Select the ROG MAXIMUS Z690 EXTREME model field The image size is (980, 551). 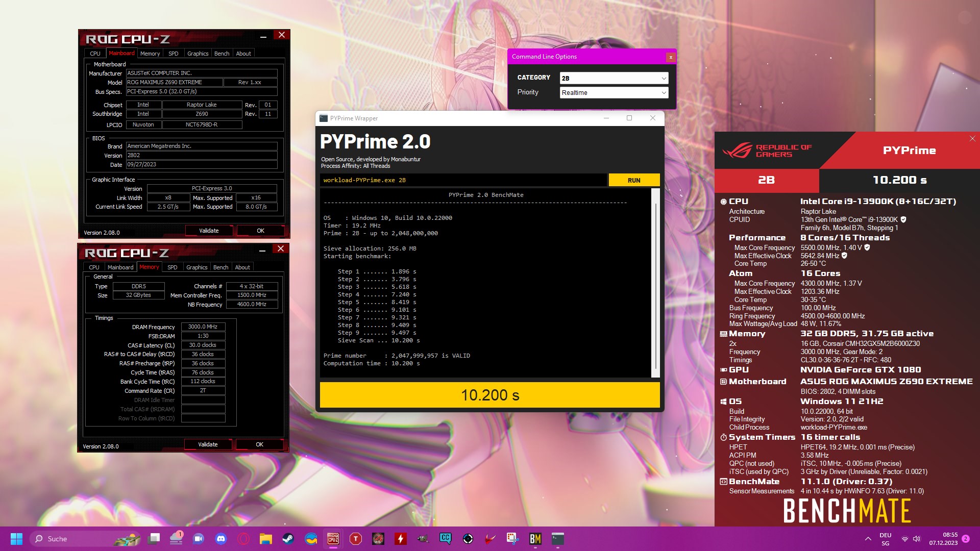(x=174, y=82)
